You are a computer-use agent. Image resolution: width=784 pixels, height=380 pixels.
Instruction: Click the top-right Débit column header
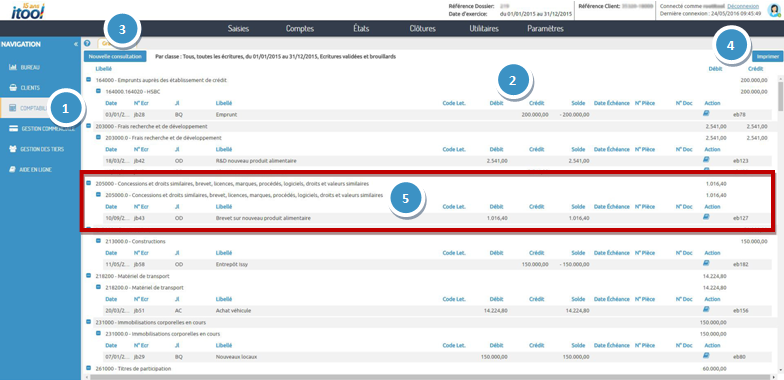click(716, 69)
